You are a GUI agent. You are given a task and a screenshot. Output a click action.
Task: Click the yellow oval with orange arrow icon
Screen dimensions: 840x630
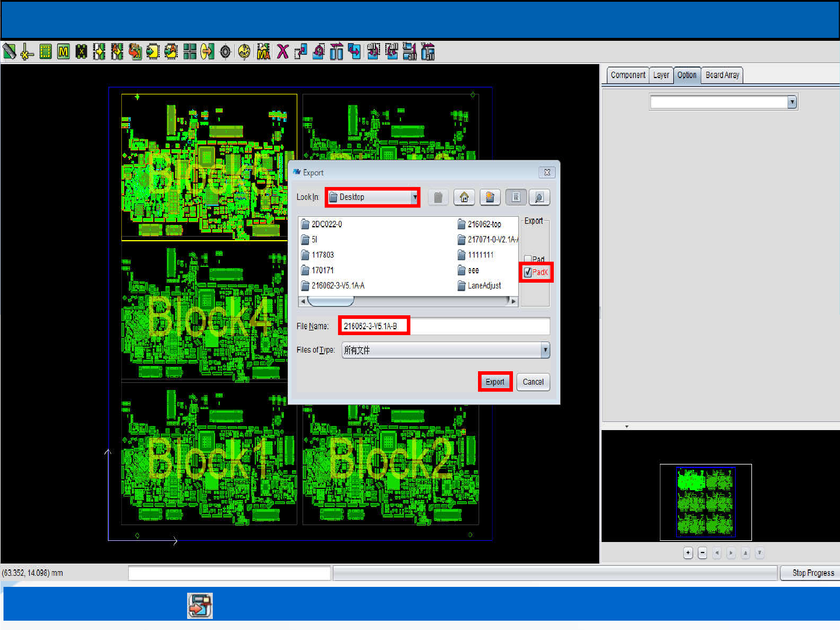click(x=207, y=52)
